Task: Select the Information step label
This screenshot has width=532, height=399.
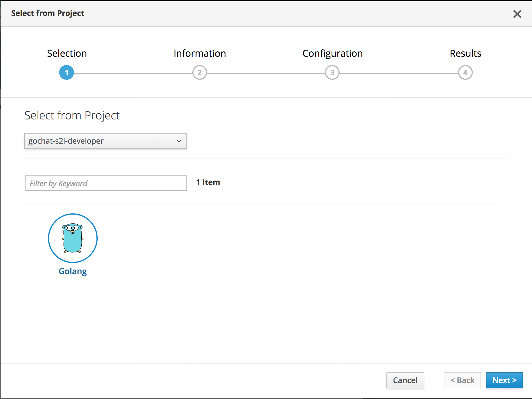Action: coord(200,53)
